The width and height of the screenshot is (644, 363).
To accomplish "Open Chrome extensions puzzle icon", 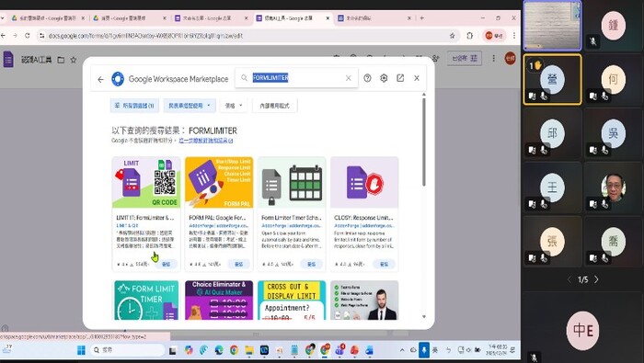I will click(470, 36).
